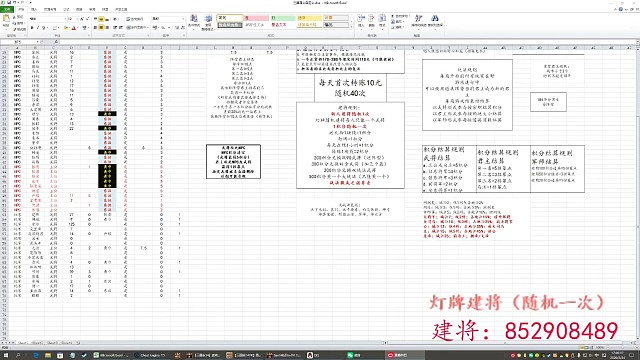Screen dimensions: 640x360
Task: Apply the green Good (好) cell style
Action: coord(283,18)
